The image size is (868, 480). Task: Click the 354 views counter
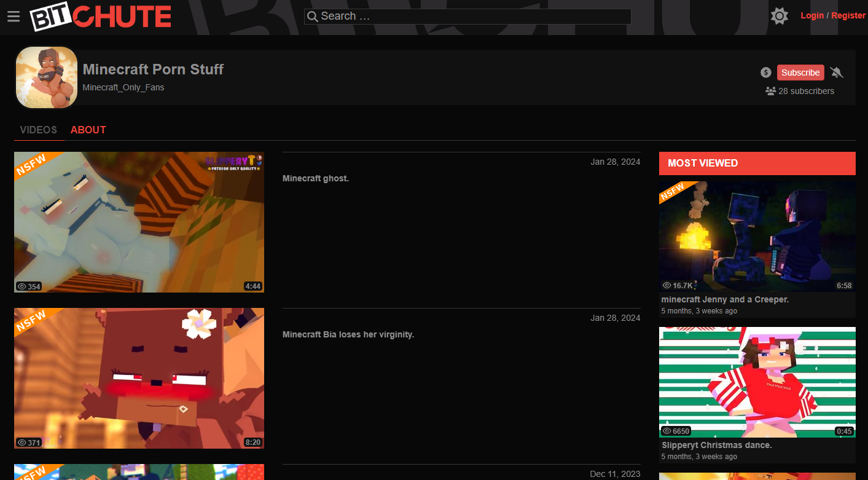pyautogui.click(x=29, y=286)
